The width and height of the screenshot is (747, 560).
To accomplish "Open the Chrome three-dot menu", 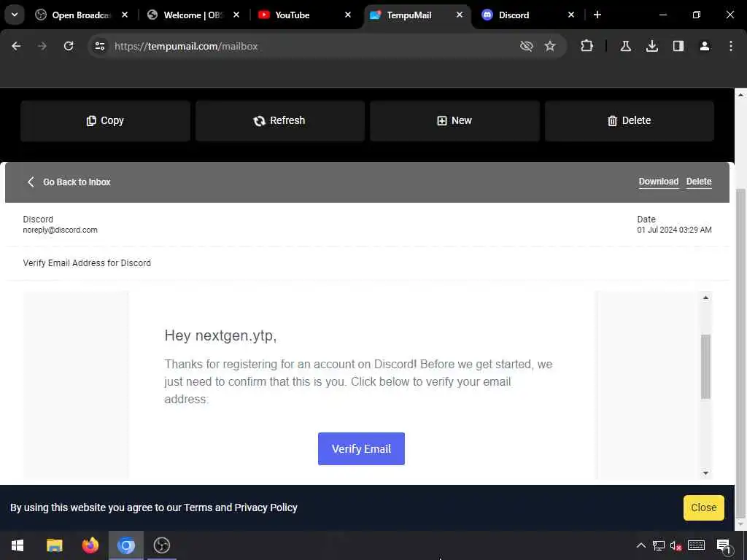I will point(731,46).
